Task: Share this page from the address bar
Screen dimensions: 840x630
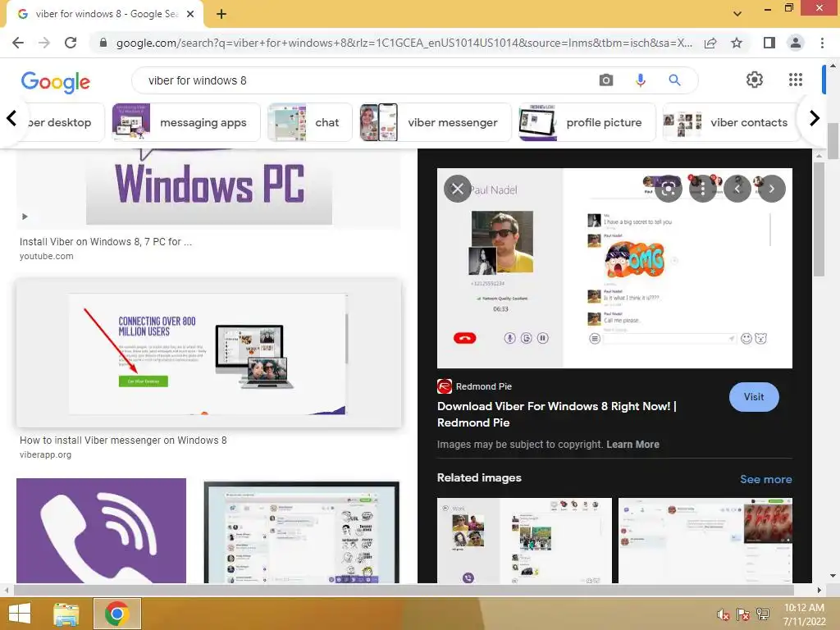Action: point(710,43)
